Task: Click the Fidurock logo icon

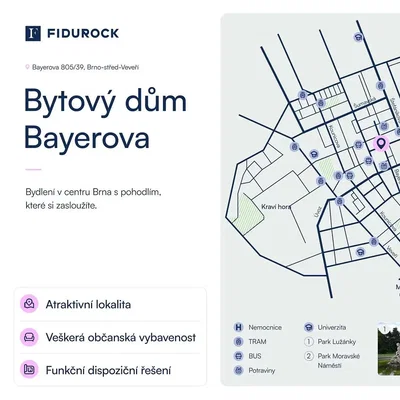Action: (33, 33)
